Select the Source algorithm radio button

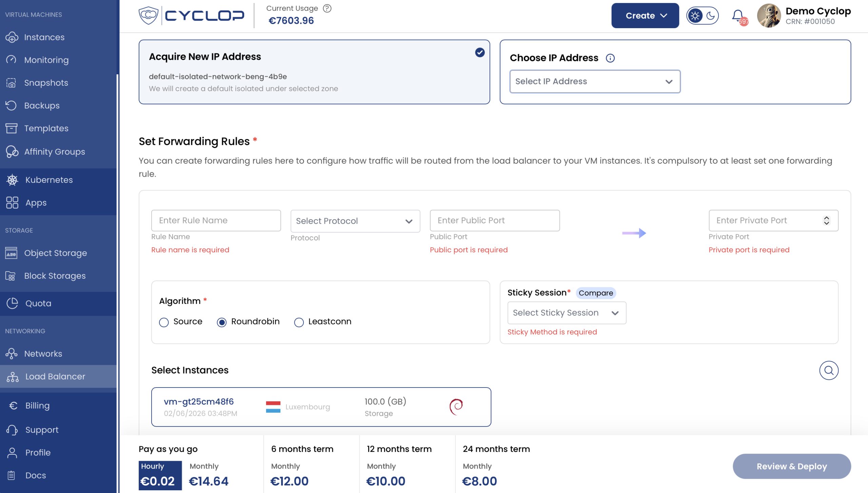pos(164,322)
